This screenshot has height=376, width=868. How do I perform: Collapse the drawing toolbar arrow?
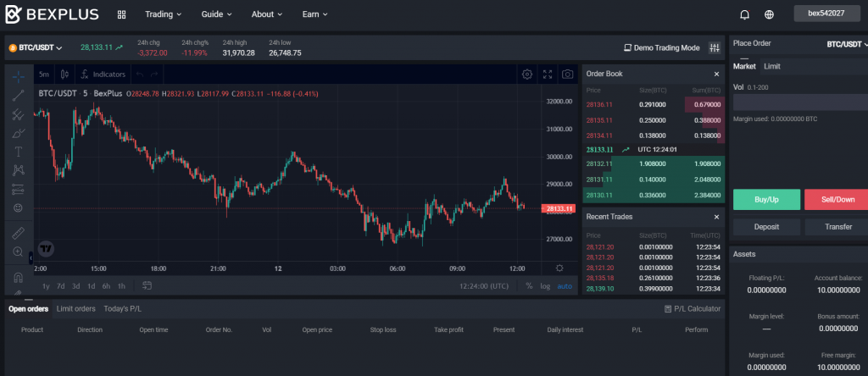31,257
